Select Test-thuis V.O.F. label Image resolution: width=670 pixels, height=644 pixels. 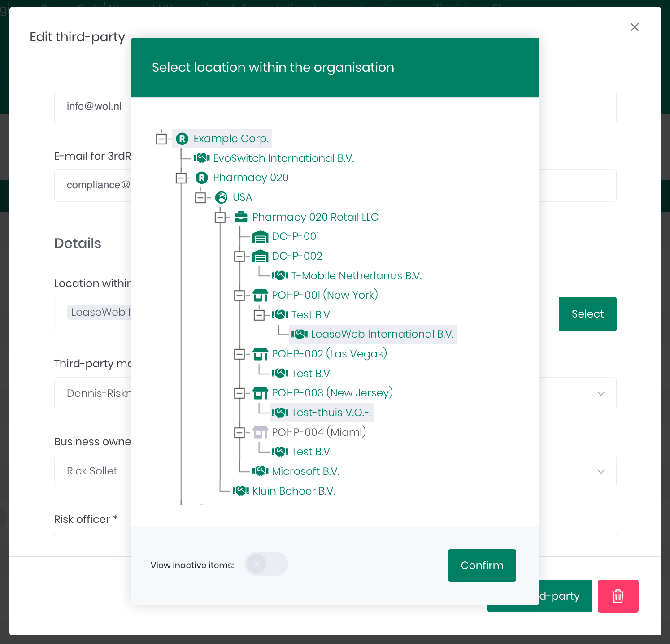[331, 413]
